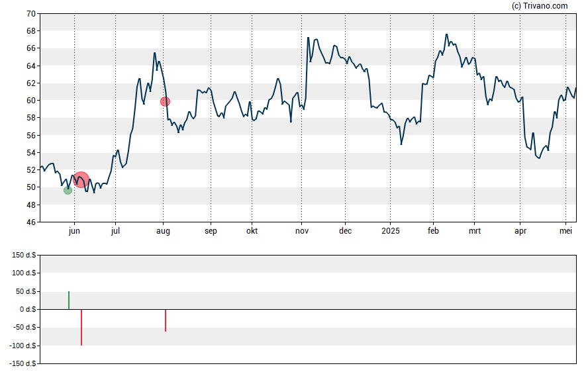This screenshot has height=374, width=588.
Task: Click the 'nov' axis label
Action: pos(302,231)
